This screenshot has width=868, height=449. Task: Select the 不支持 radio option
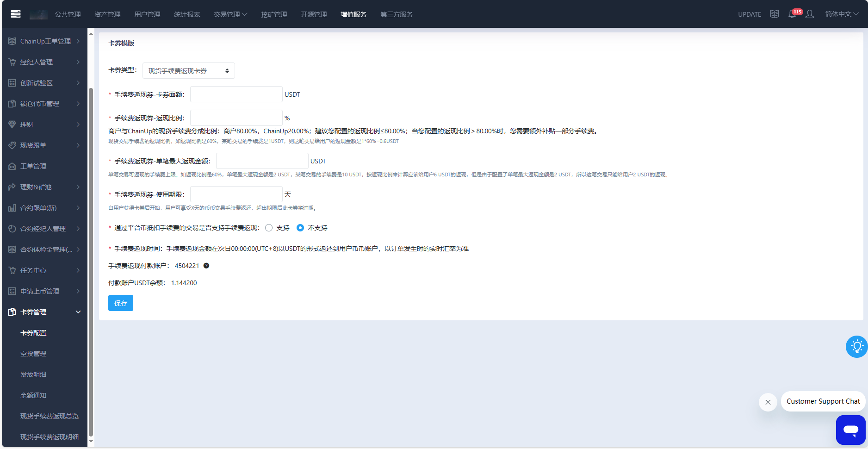point(300,228)
